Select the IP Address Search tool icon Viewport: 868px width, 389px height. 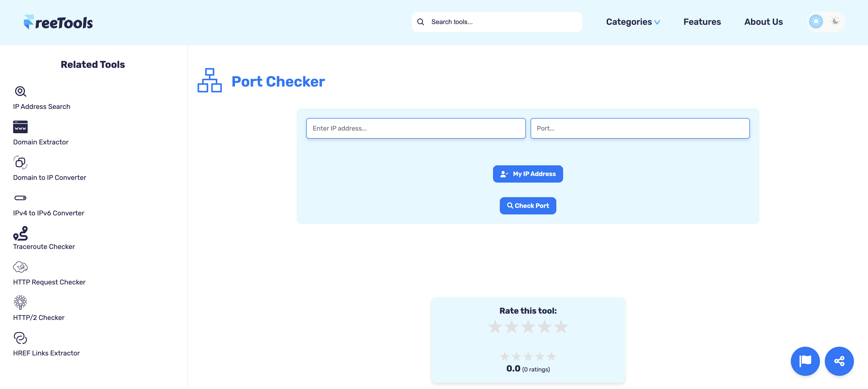pyautogui.click(x=20, y=91)
